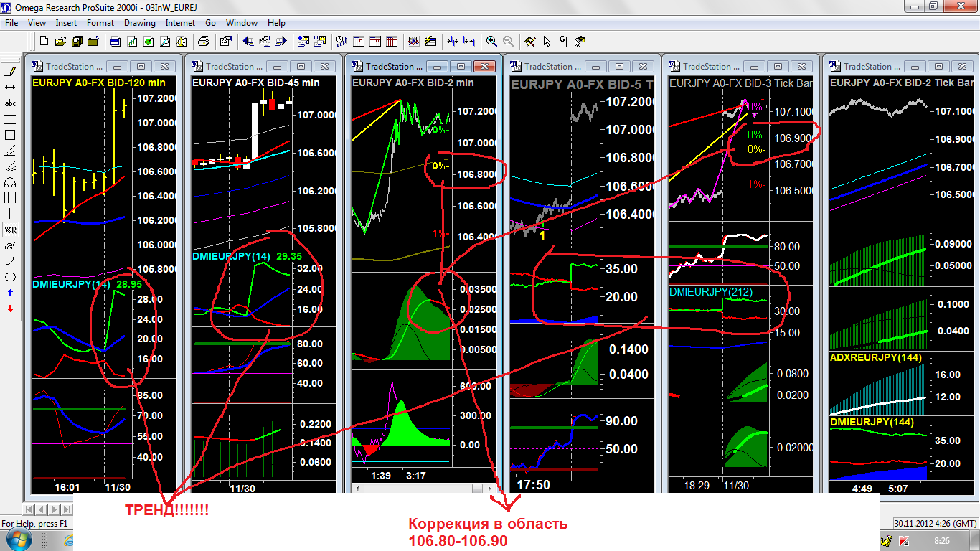Viewport: 980px width, 551px height.
Task: Click the "For Help, press F1" status text
Action: point(34,523)
